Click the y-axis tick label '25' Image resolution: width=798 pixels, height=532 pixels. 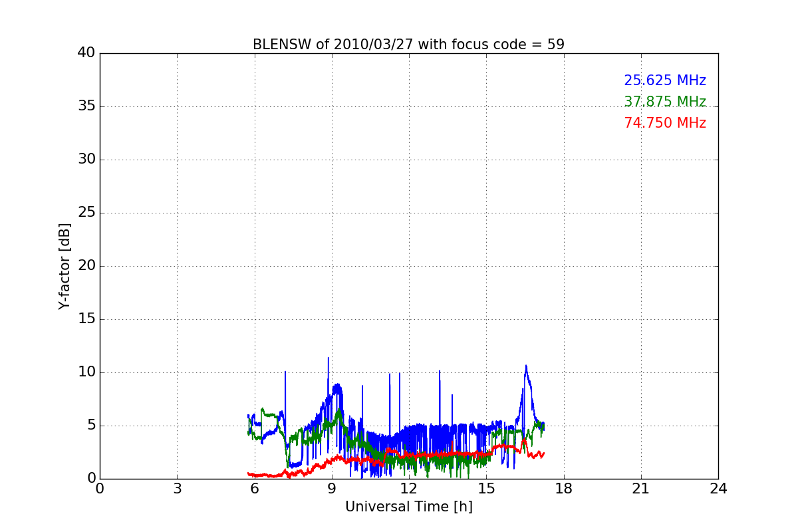(x=86, y=213)
